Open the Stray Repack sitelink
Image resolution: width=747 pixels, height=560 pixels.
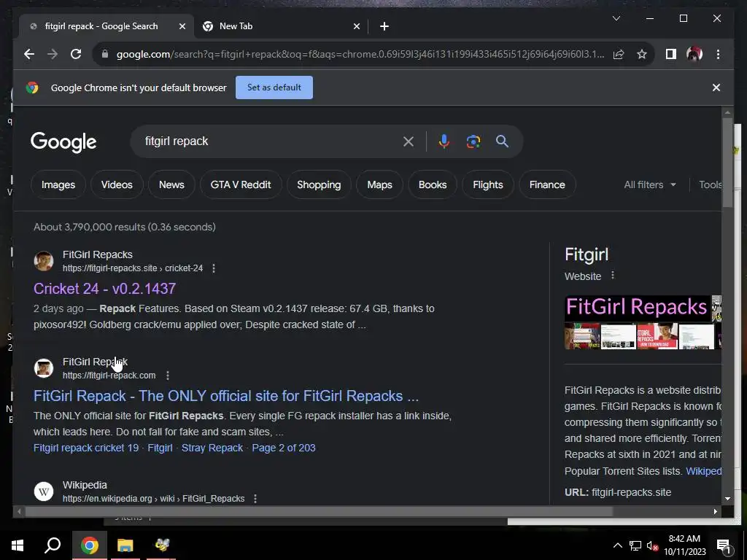[212, 448]
